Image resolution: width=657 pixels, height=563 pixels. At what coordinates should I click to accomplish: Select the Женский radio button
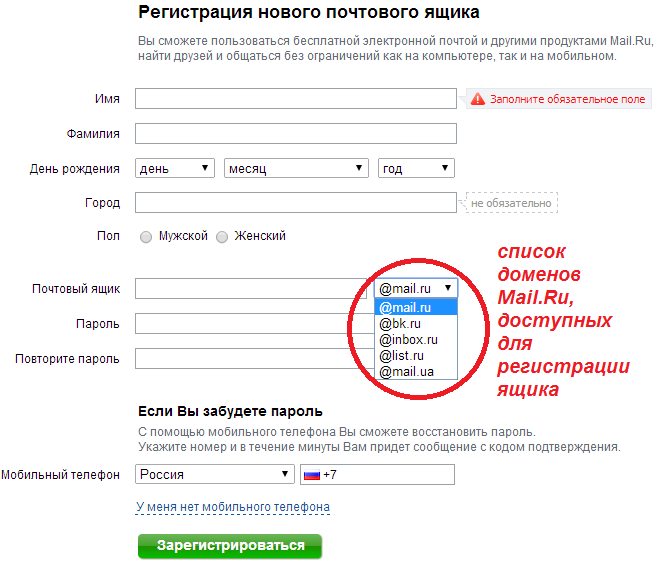click(222, 237)
